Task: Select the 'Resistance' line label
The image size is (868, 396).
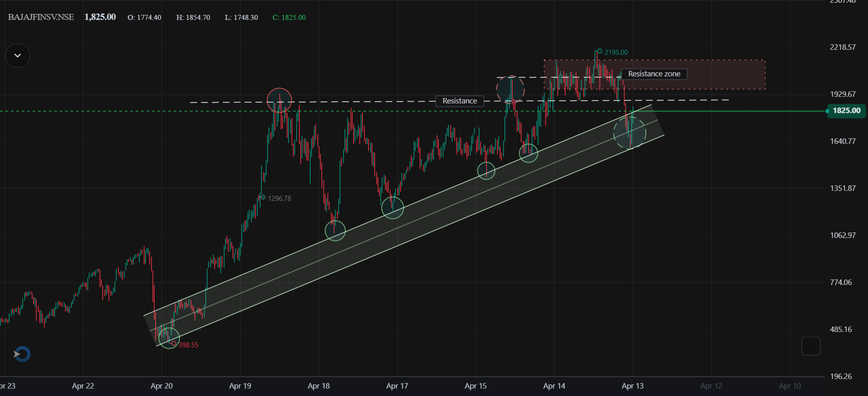Action: [x=460, y=101]
